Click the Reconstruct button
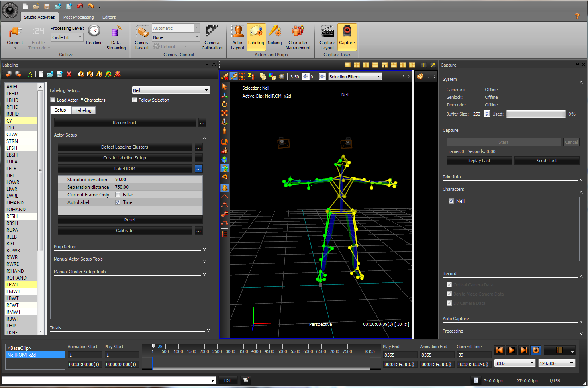 125,123
